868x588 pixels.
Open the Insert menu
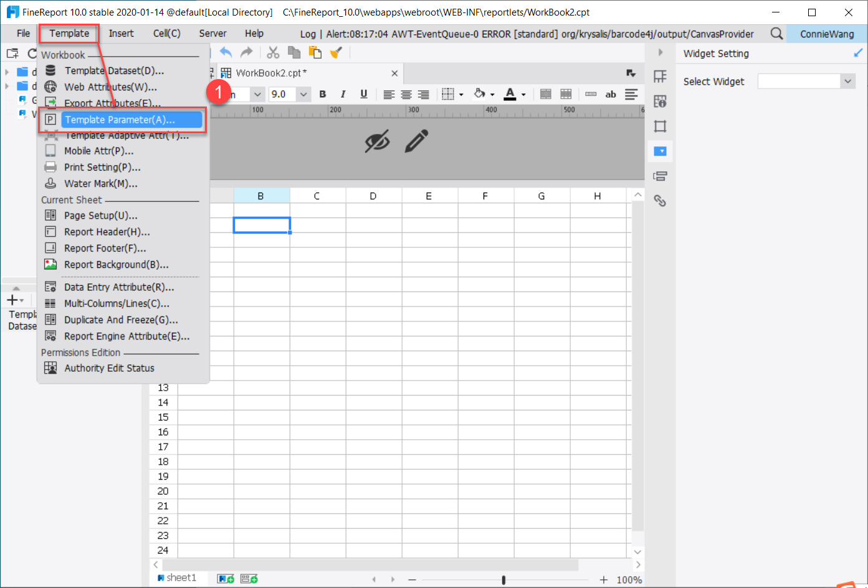[x=121, y=33]
